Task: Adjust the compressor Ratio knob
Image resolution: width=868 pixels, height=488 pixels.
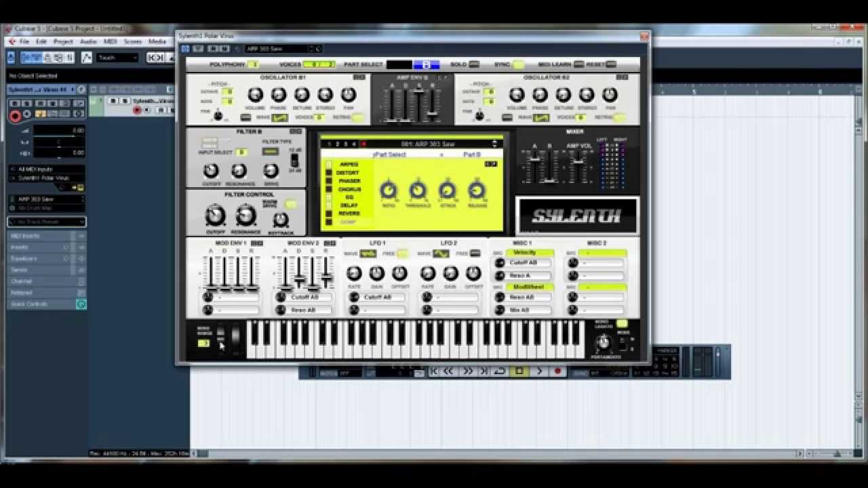Action: pyautogui.click(x=389, y=190)
